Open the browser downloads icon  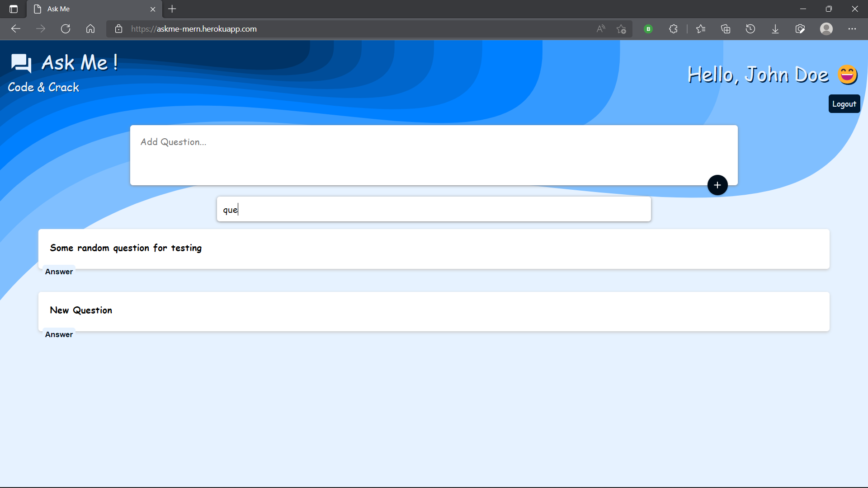click(775, 29)
